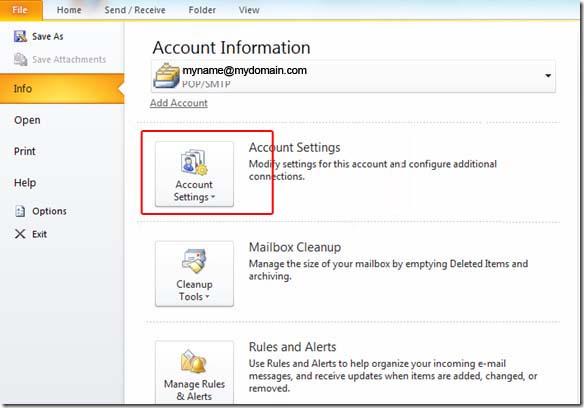584x408 pixels.
Task: Open the Cleanup Tools dropdown button
Action: (194, 273)
